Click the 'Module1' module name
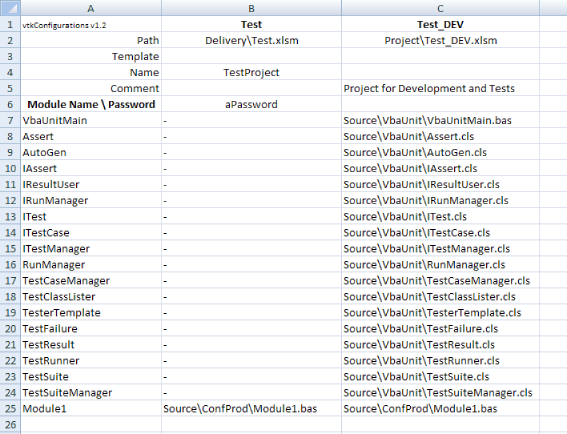The height and width of the screenshot is (434, 567). pos(91,408)
